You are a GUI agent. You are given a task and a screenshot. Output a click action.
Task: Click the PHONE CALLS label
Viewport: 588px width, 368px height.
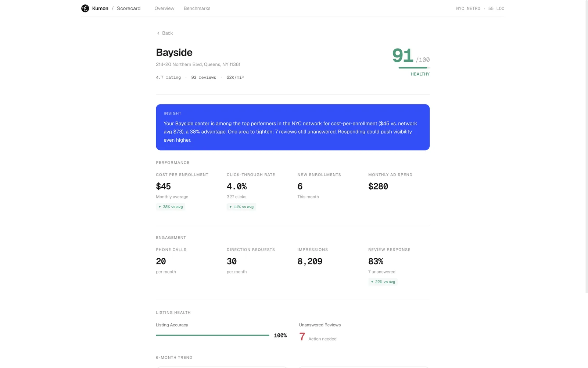171,250
